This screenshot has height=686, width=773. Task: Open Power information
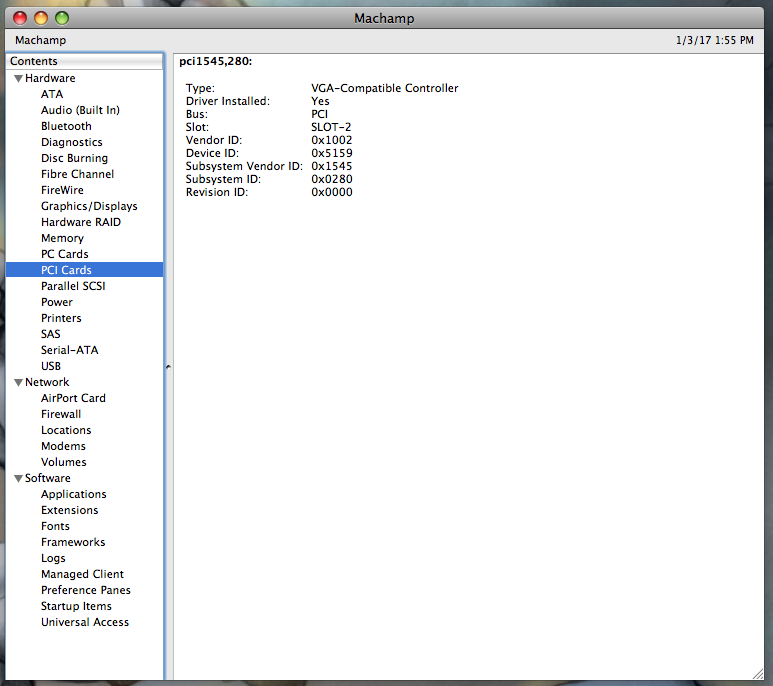click(57, 302)
